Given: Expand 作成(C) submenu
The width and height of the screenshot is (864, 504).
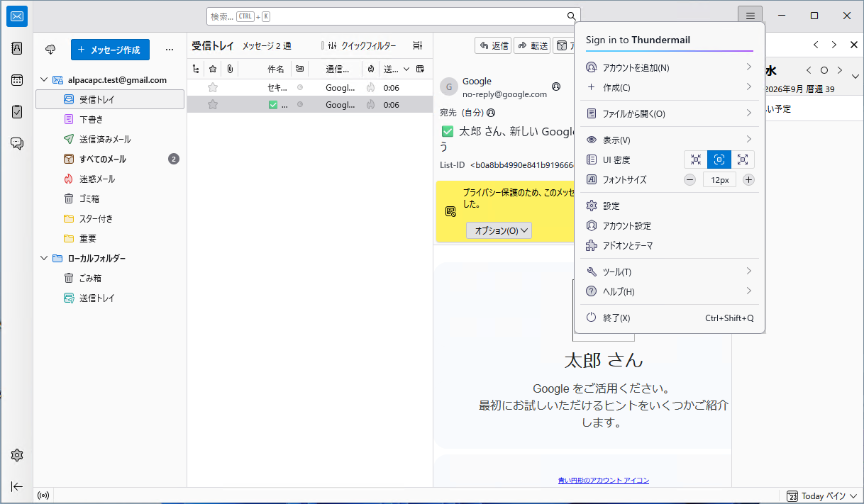Looking at the screenshot, I should pos(670,88).
